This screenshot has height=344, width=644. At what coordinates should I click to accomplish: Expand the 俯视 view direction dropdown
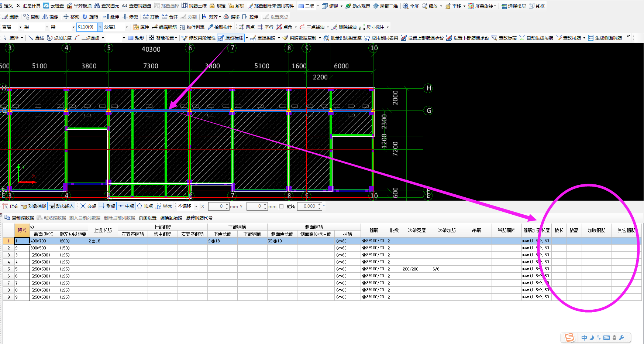pos(341,6)
